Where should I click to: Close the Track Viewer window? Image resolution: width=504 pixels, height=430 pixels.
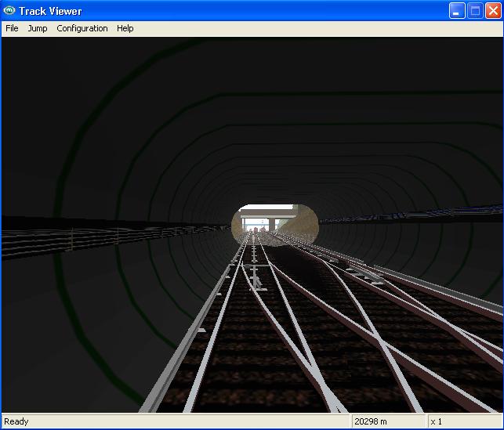(x=493, y=11)
